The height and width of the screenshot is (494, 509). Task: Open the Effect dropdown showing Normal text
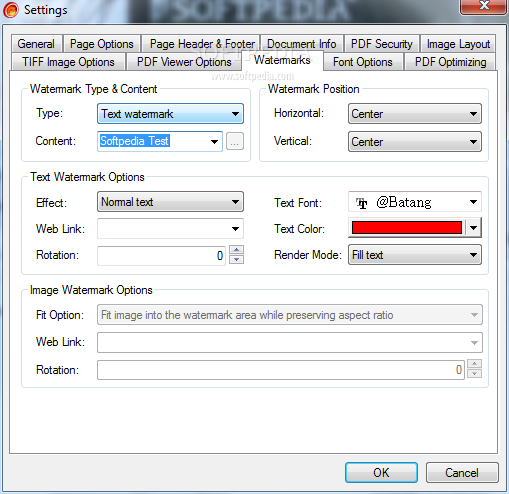pos(170,202)
